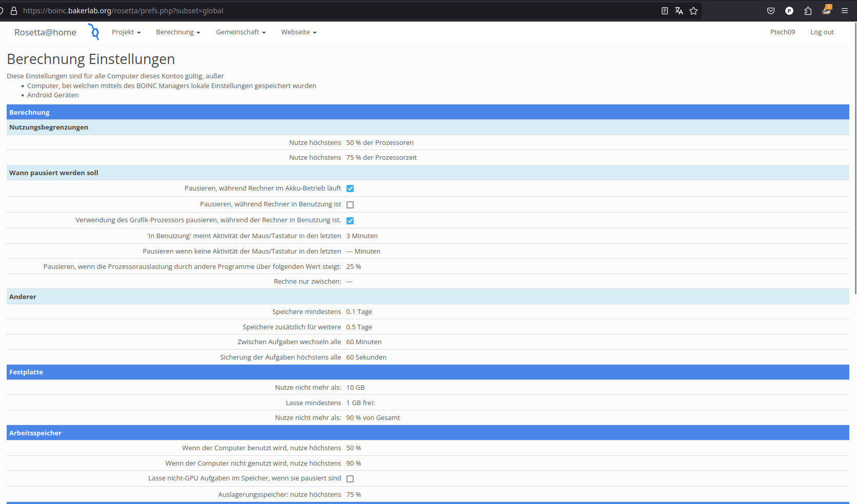Image resolution: width=857 pixels, height=504 pixels.
Task: Bookmark this page with the star icon
Action: pos(693,11)
